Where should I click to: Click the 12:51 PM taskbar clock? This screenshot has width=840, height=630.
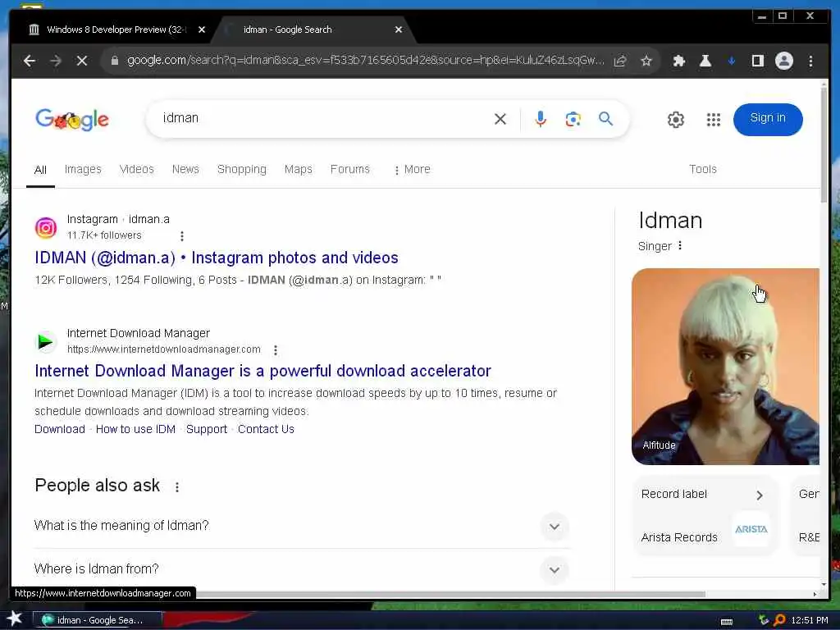pos(810,620)
